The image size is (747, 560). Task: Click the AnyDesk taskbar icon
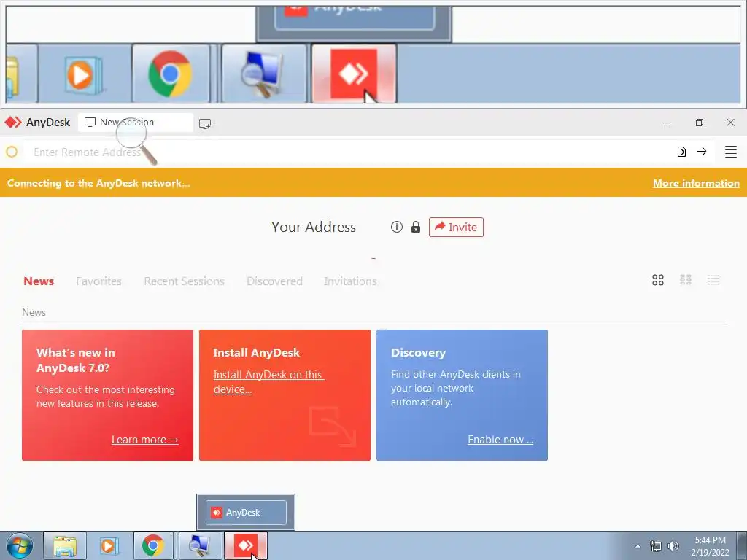click(245, 546)
